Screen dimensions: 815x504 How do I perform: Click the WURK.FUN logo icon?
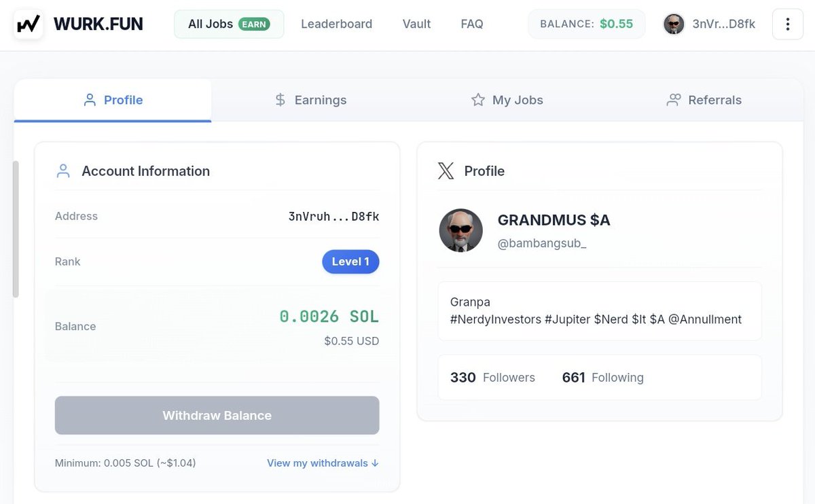click(29, 24)
